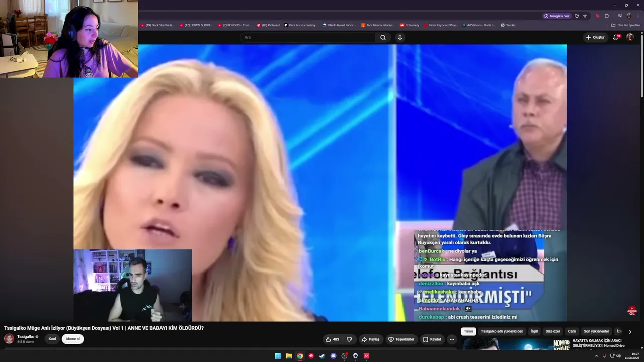Open the CGSociety bookmark
The height and width of the screenshot is (362, 644).
pos(410,25)
